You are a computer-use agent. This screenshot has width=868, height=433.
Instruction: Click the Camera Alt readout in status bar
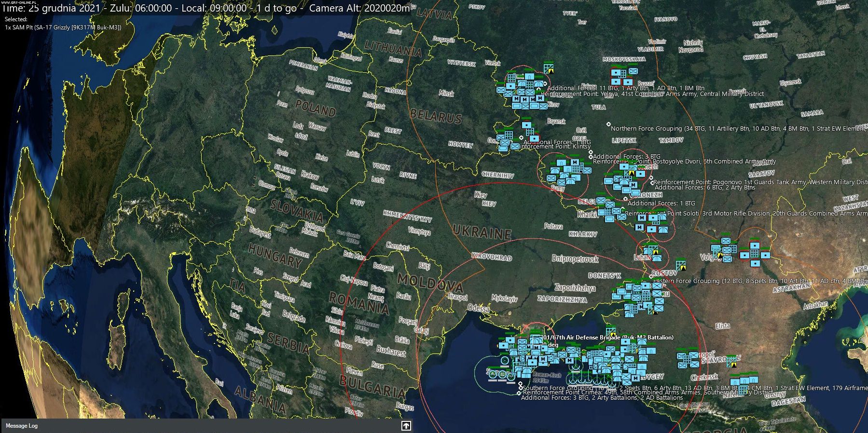pos(359,8)
